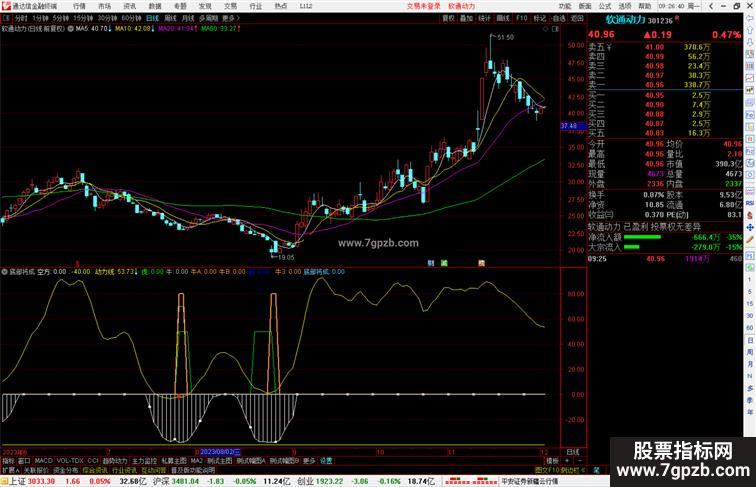The image size is (756, 487).
Task: Select the VOL-TDX indicator tab
Action: tap(70, 461)
